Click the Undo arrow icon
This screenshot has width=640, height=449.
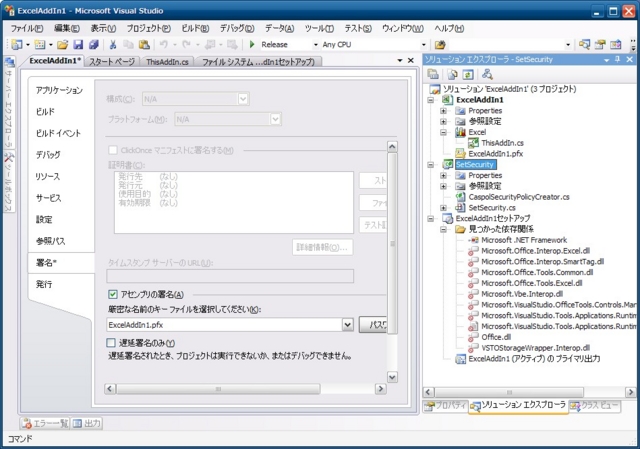pos(164,44)
